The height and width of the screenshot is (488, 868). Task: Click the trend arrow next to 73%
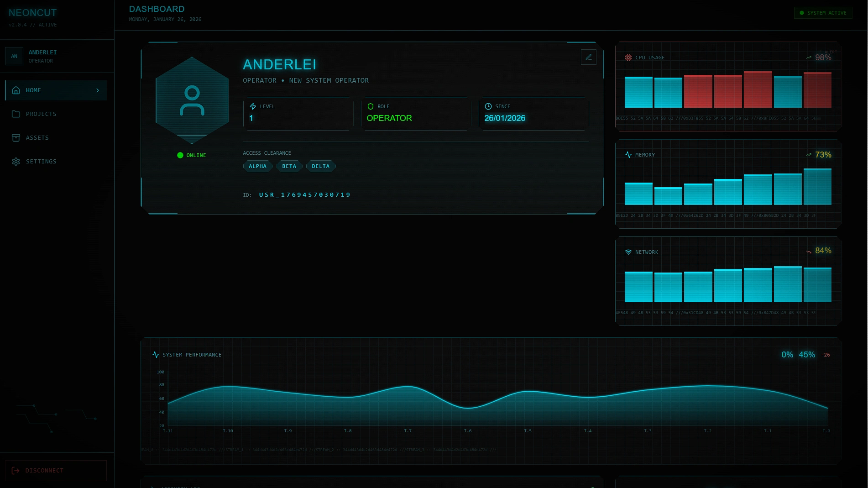(809, 155)
